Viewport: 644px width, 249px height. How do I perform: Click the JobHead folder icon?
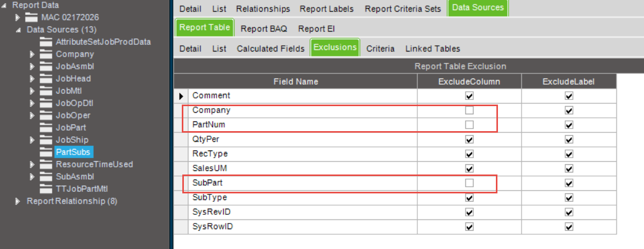tap(46, 79)
